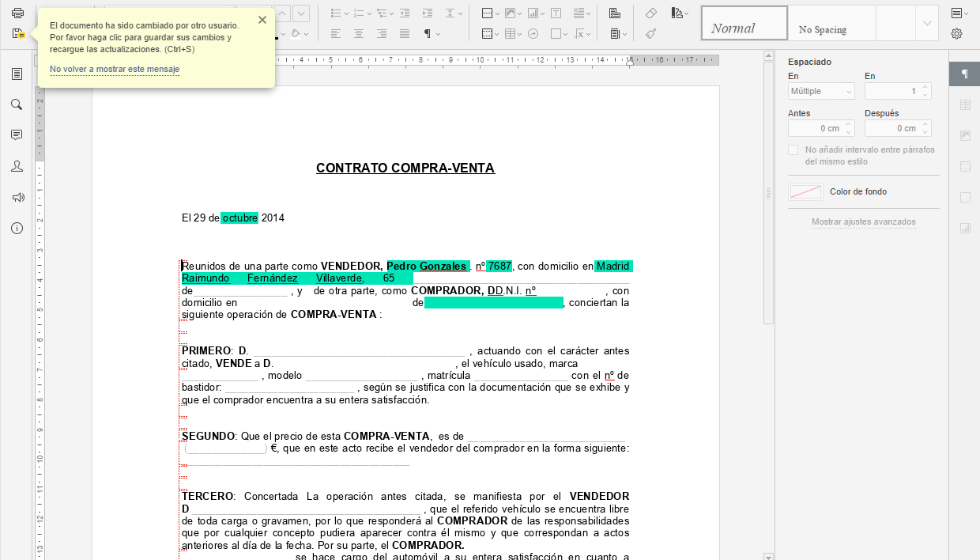This screenshot has height=560, width=980.
Task: Click the Clear style eraser icon
Action: [x=651, y=13]
